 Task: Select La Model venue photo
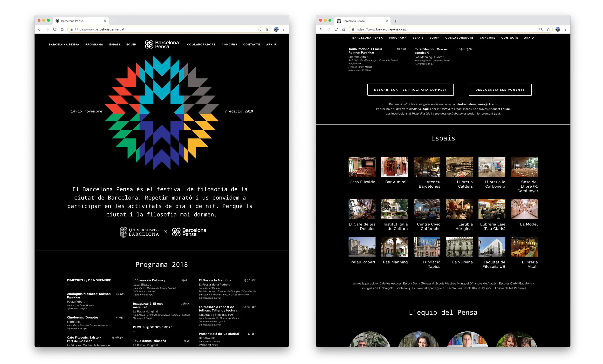(x=524, y=209)
